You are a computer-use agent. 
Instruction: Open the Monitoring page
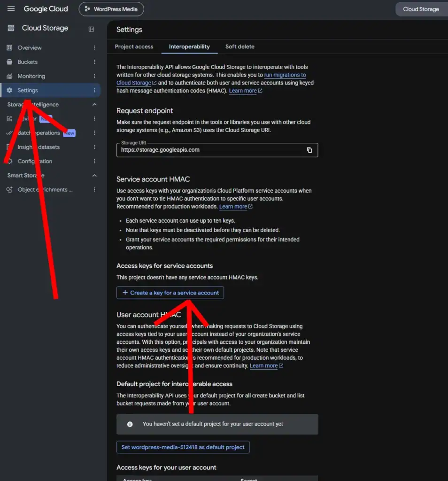(31, 76)
